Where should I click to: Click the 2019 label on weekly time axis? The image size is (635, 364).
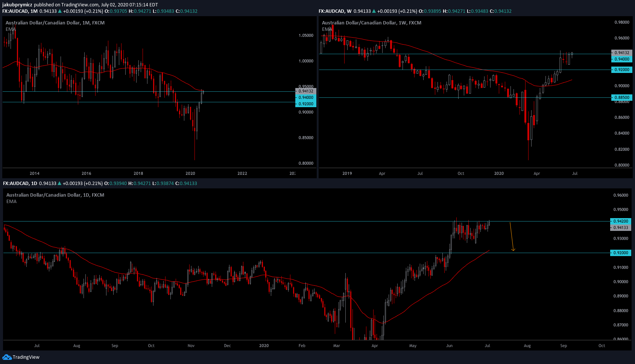[347, 173]
